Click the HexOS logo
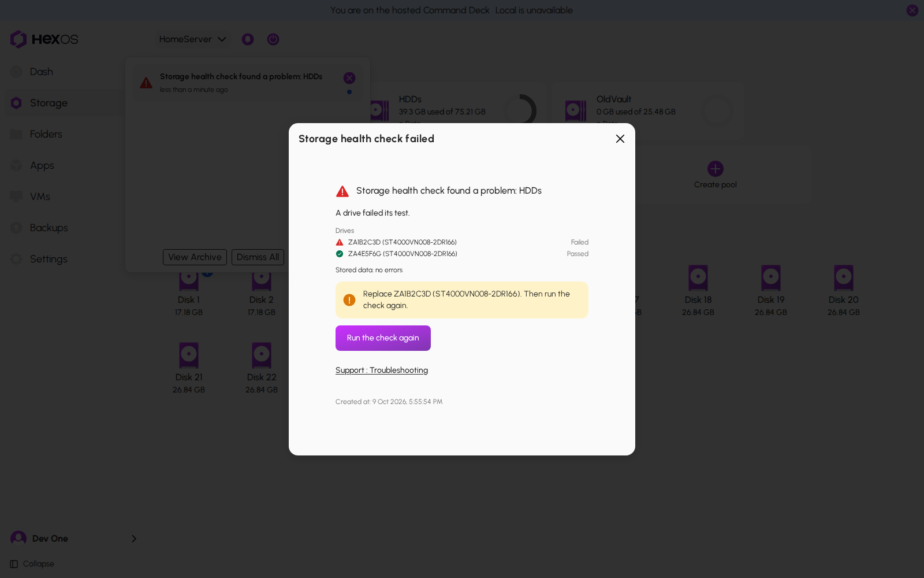The width and height of the screenshot is (924, 578). 44,39
